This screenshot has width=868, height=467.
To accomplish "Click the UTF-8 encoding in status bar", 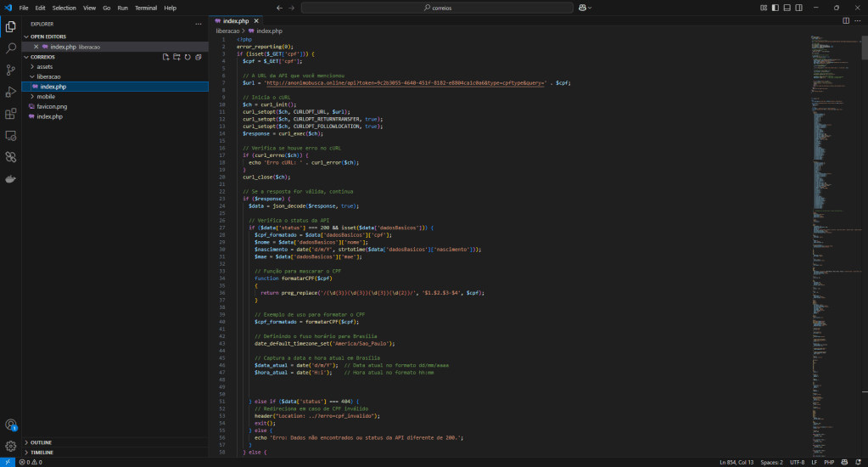I will [797, 462].
